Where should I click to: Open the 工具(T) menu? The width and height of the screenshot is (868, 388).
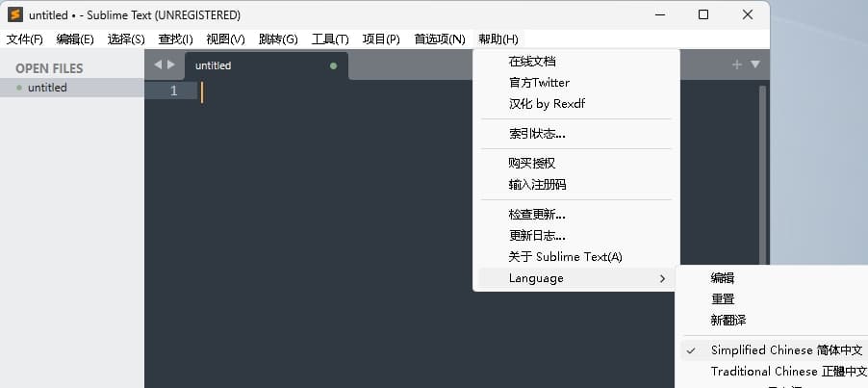(330, 39)
